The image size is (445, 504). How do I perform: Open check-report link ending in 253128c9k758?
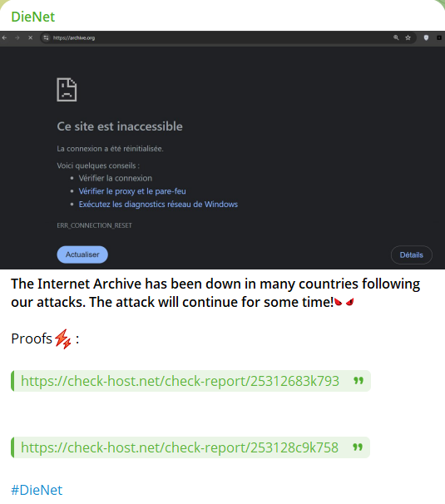pyautogui.click(x=180, y=447)
